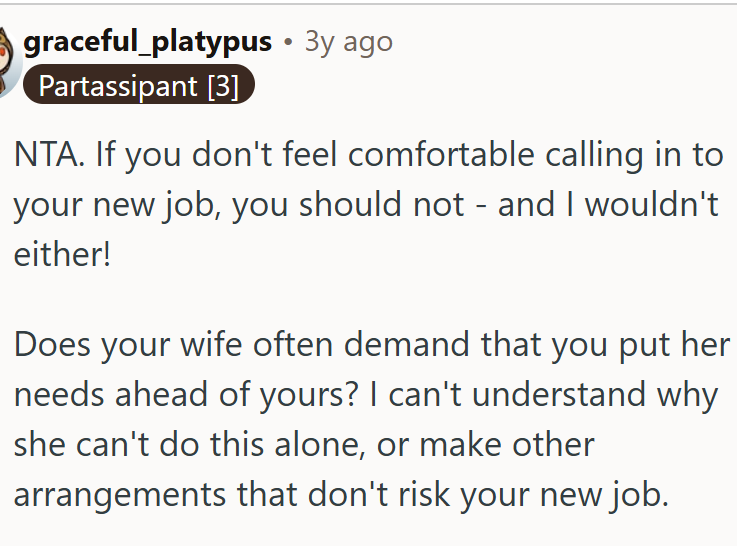Click the "3y ago" comment timestamp
The width and height of the screenshot is (737, 546).
(348, 41)
